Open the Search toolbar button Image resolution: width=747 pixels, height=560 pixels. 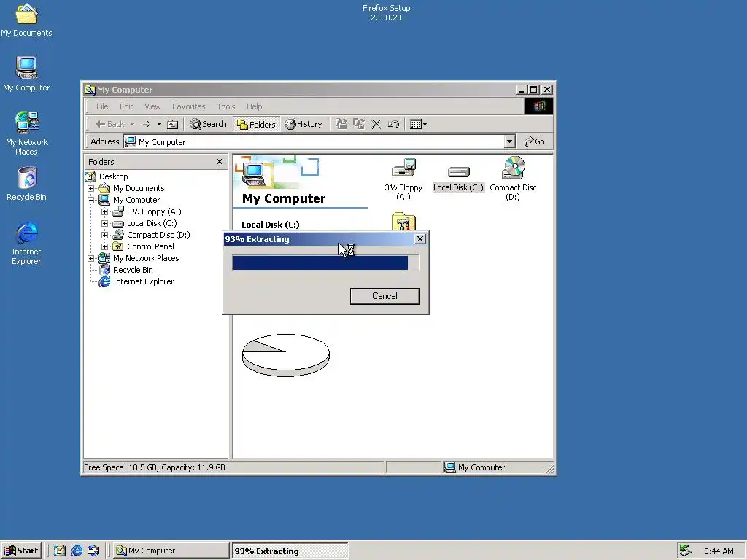point(208,124)
